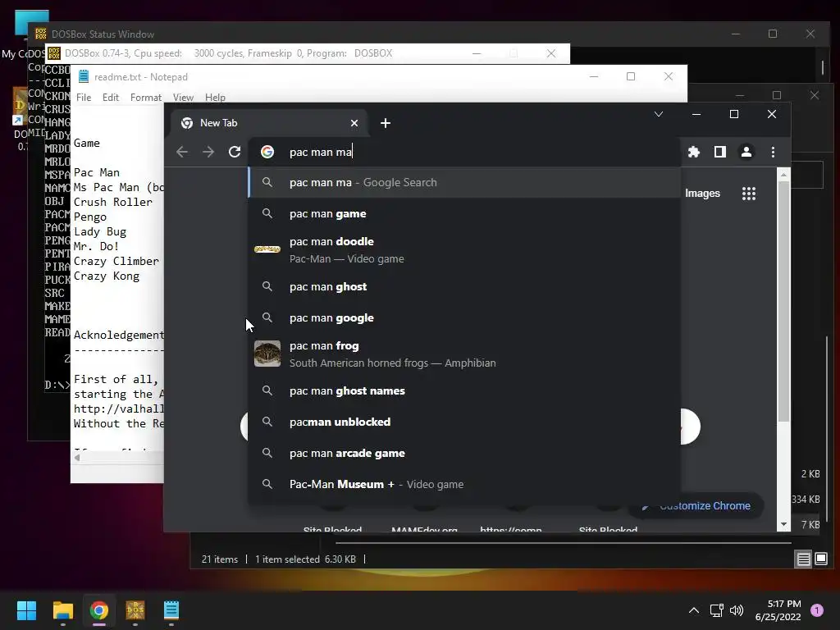
Task: Select the New Tab tab
Action: [x=269, y=123]
